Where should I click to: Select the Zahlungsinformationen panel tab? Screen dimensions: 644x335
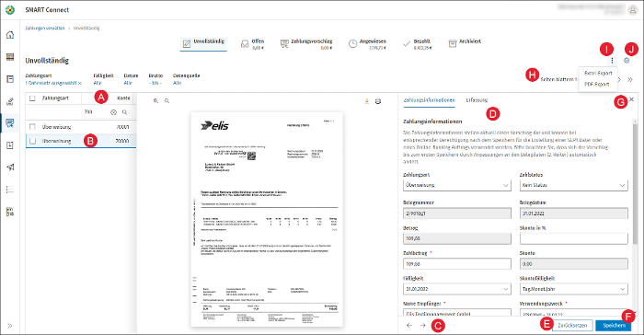(x=430, y=100)
